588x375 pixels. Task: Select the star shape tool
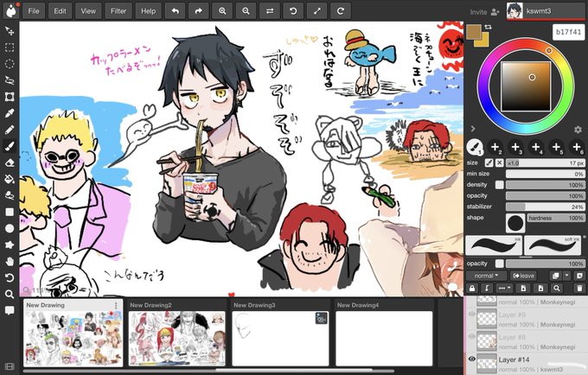tap(10, 245)
